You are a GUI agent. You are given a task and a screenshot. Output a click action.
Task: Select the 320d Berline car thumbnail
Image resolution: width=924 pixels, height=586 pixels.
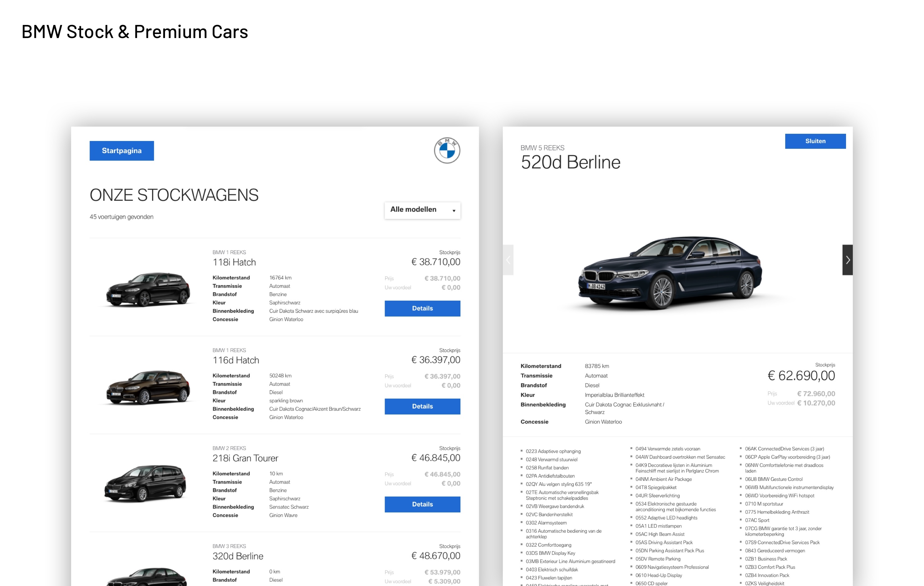coord(147,577)
